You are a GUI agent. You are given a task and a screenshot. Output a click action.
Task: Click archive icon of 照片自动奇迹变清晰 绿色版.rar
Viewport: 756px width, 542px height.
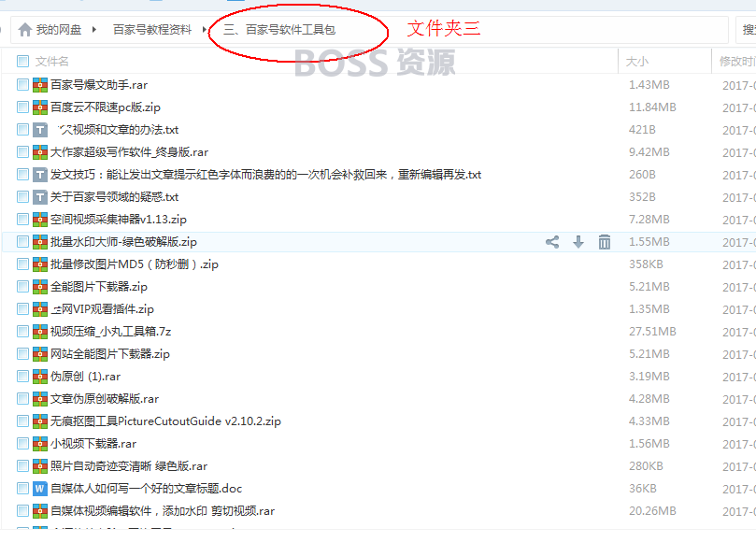point(40,465)
